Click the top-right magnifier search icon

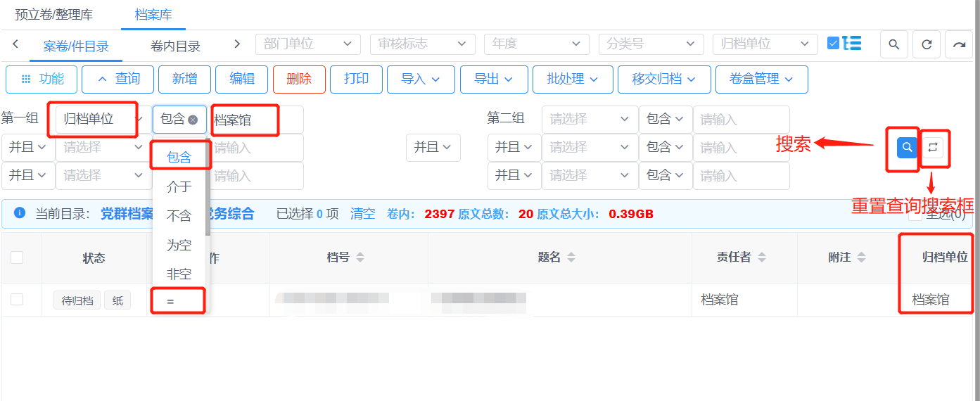pyautogui.click(x=893, y=44)
